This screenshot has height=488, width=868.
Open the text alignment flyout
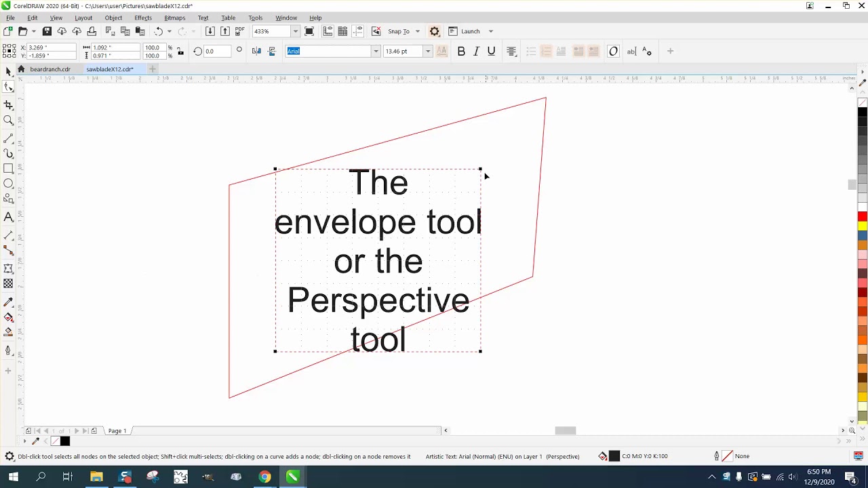[511, 52]
